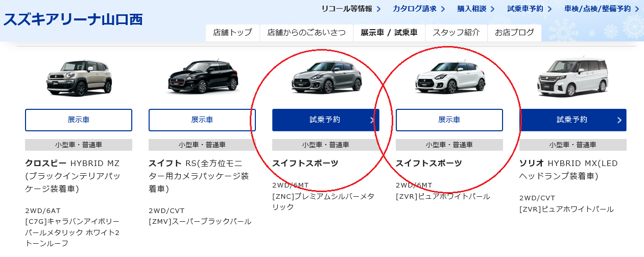Select the 展示車 / 試乗車 tab
The image size is (644, 257).
tap(389, 33)
